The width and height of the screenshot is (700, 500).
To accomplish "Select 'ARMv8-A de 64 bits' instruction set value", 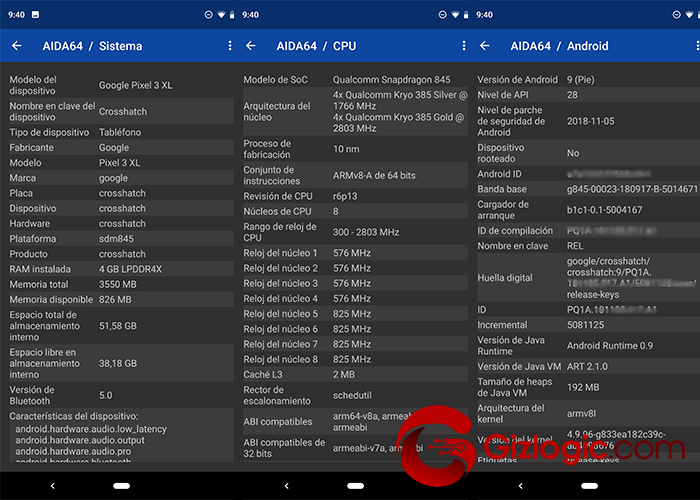I will pos(374,175).
